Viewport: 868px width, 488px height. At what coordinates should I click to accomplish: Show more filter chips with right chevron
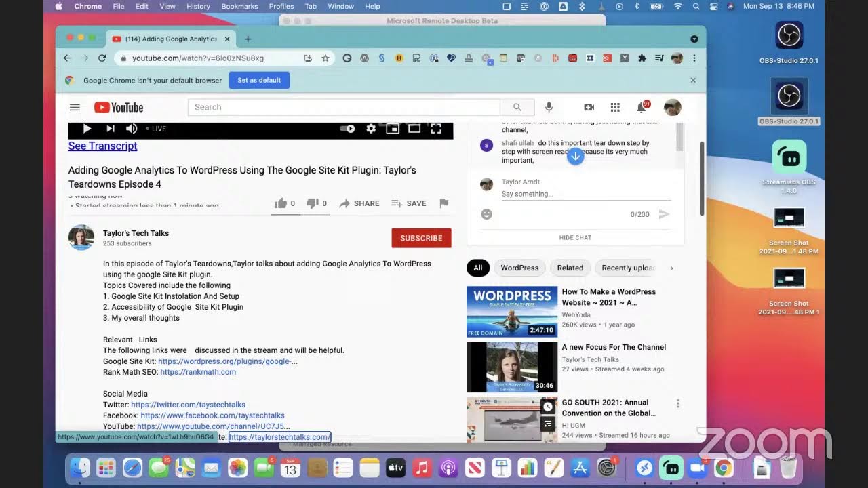tap(671, 268)
